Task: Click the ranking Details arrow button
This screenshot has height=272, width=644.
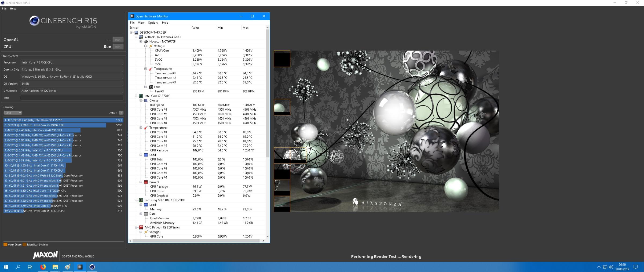Action: click(x=121, y=113)
